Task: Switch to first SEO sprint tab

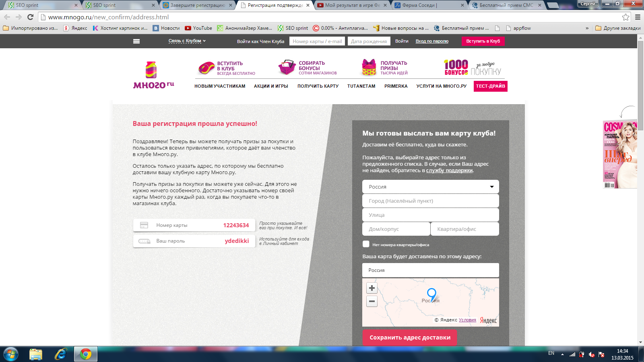Action: click(x=42, y=5)
